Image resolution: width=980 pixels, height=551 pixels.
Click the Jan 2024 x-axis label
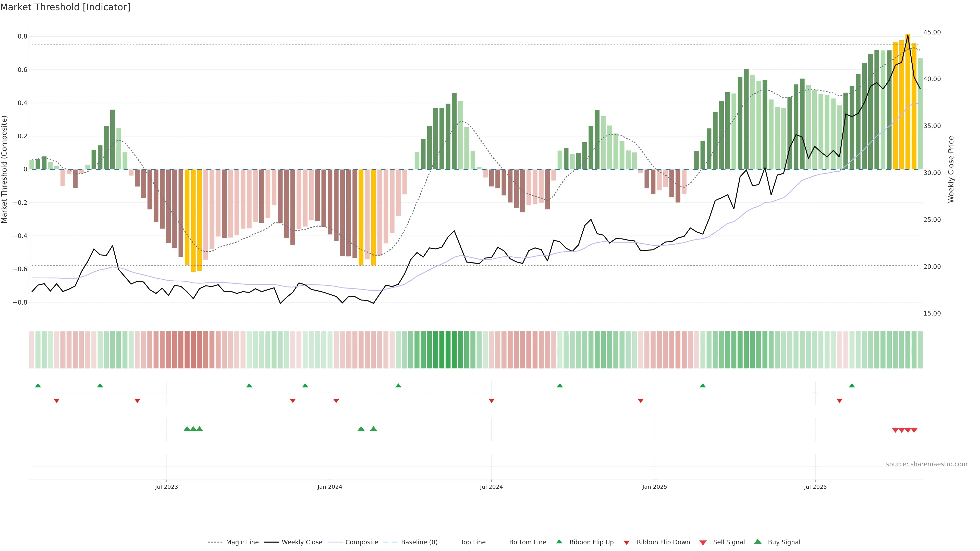(x=329, y=487)
